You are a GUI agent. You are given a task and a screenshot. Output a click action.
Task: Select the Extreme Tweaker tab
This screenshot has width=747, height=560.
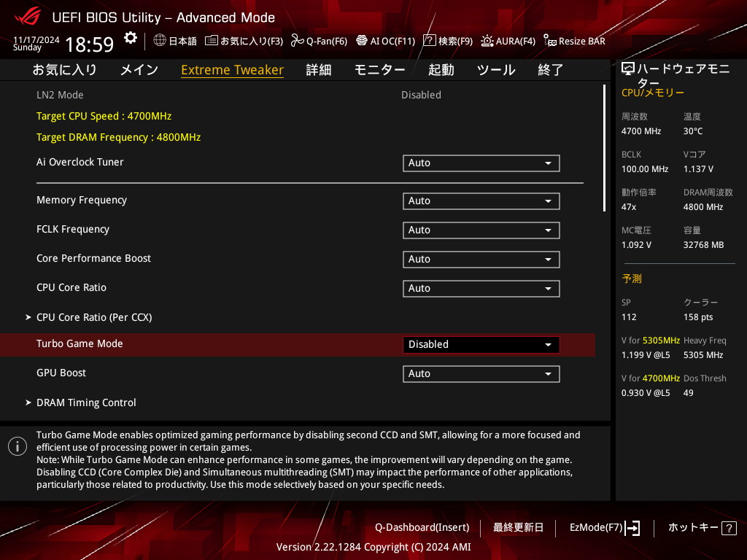point(232,70)
